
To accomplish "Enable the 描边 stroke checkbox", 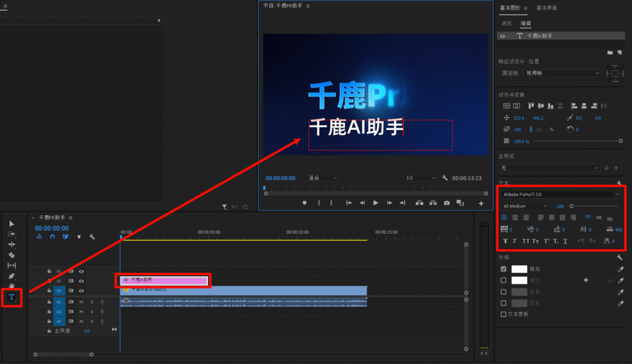I will [x=504, y=280].
